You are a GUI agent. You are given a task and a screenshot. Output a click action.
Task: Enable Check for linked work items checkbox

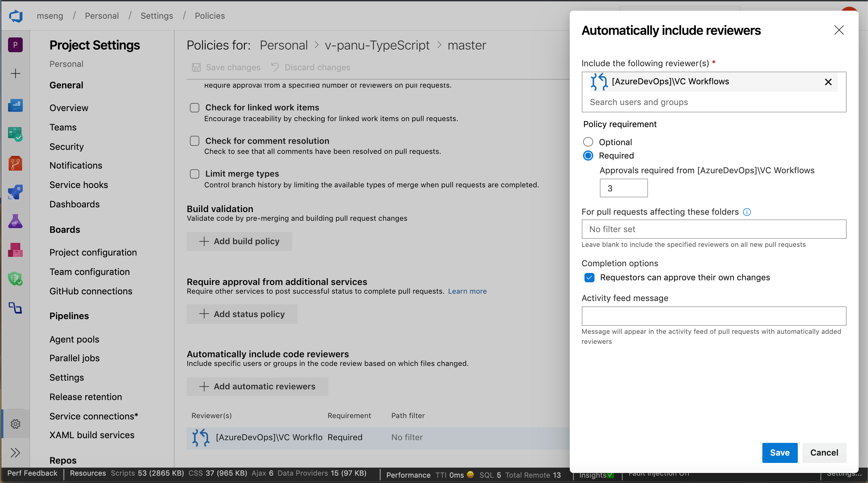(194, 108)
